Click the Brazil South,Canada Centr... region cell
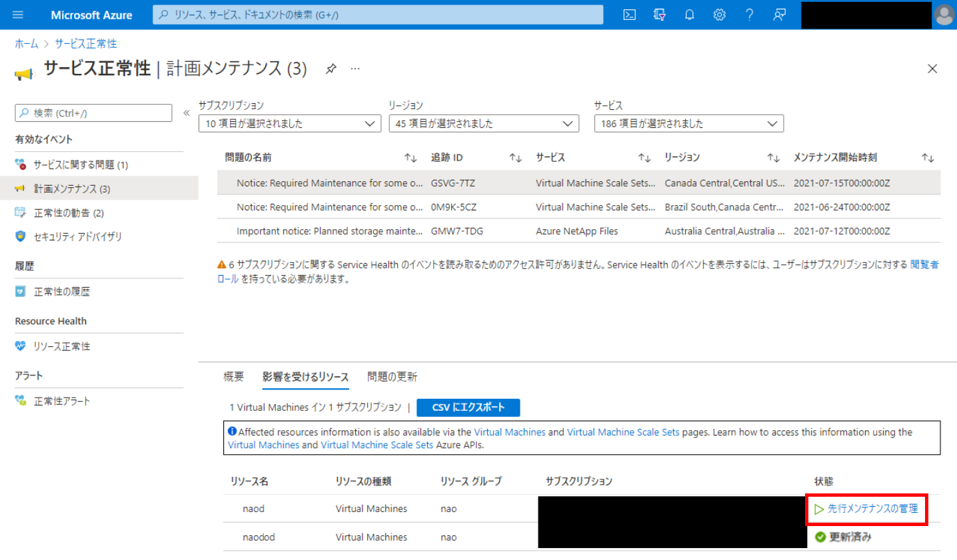Viewport: 957px width, 560px height. click(724, 207)
